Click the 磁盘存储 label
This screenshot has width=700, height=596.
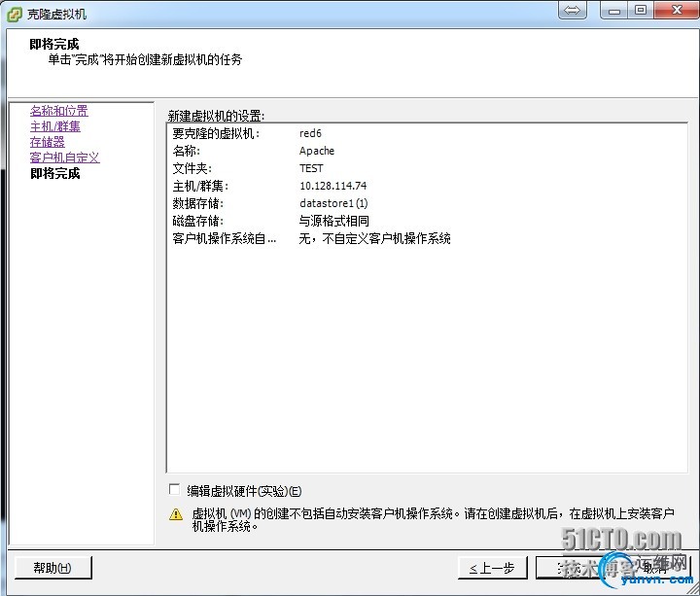point(197,221)
